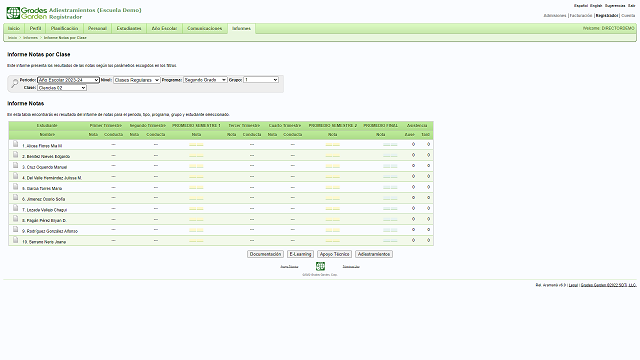Open the Perfil tab
This screenshot has width=640, height=360.
click(x=36, y=29)
